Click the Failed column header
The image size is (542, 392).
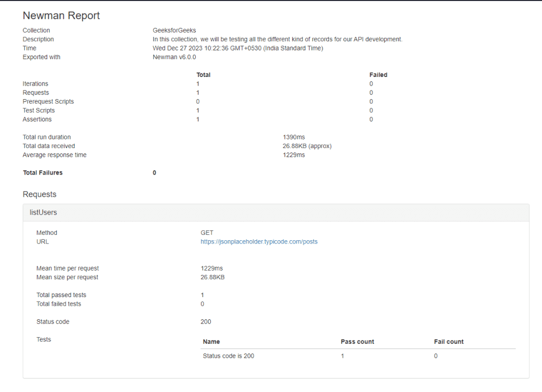pos(378,75)
